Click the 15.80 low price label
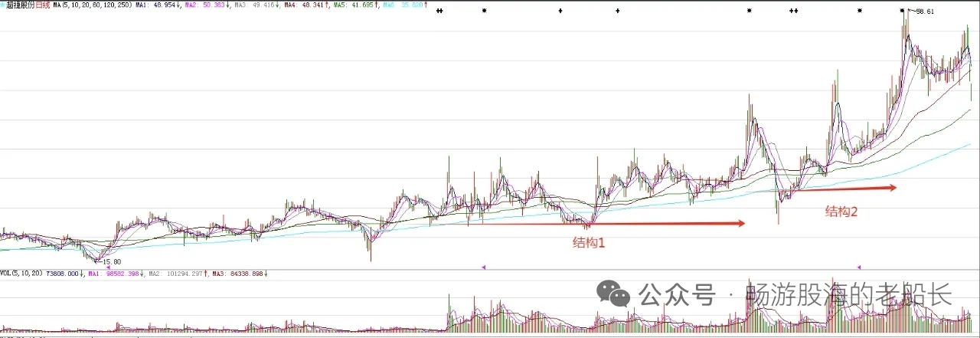This screenshot has width=980, height=338. [x=113, y=261]
